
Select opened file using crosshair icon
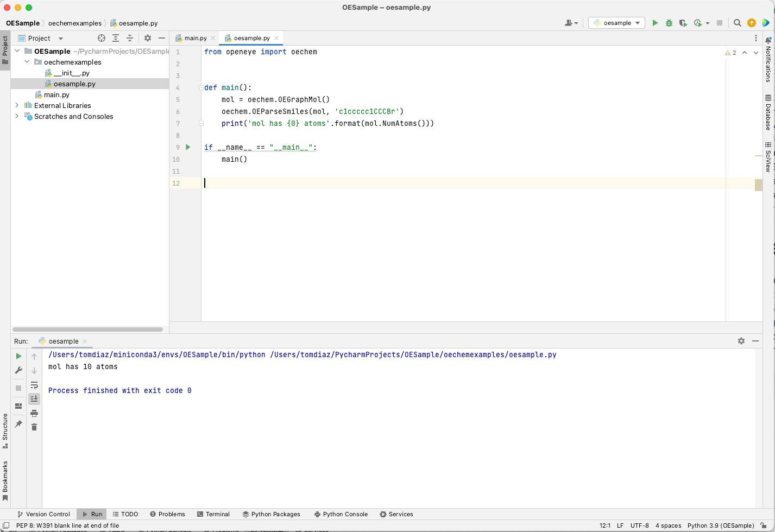click(x=102, y=38)
